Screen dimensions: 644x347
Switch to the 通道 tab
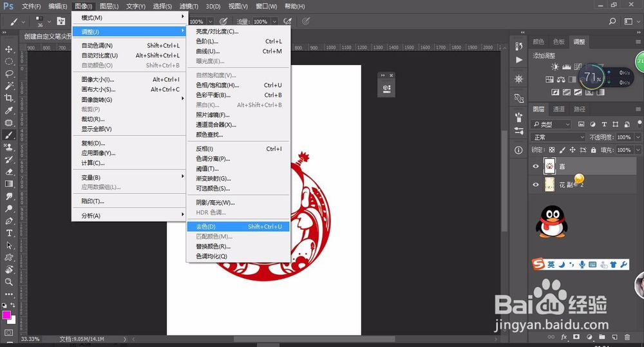[558, 109]
